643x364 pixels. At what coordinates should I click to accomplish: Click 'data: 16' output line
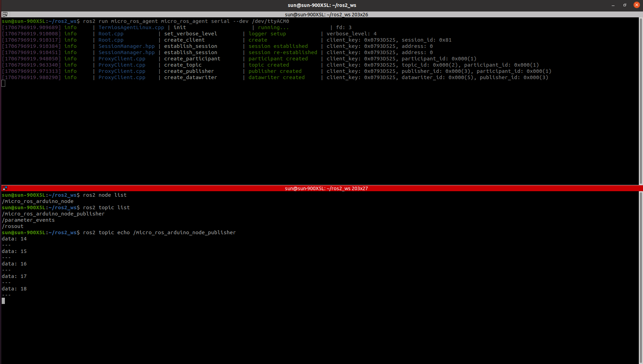pos(14,264)
